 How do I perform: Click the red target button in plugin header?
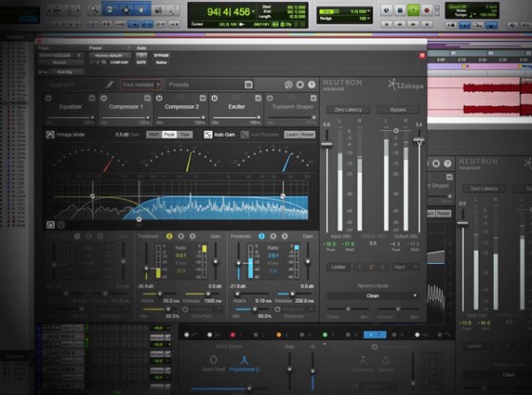click(422, 55)
